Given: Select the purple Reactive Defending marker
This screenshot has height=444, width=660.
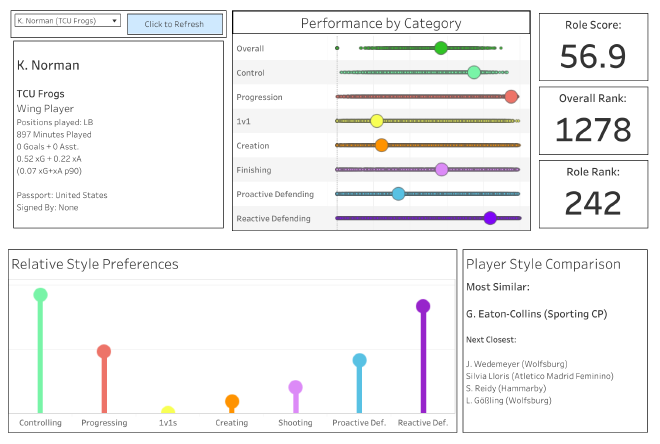Looking at the screenshot, I should pyautogui.click(x=490, y=218).
